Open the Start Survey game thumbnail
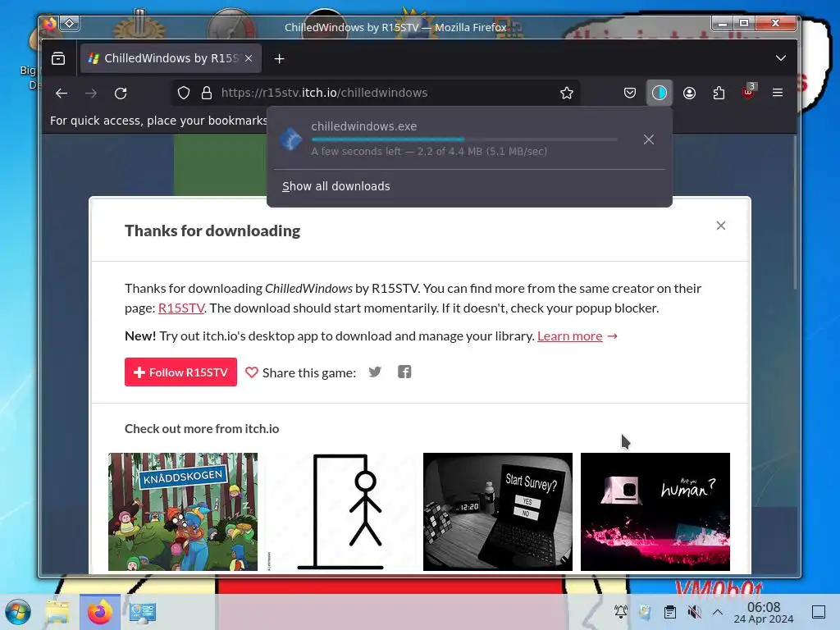840x630 pixels. [498, 512]
